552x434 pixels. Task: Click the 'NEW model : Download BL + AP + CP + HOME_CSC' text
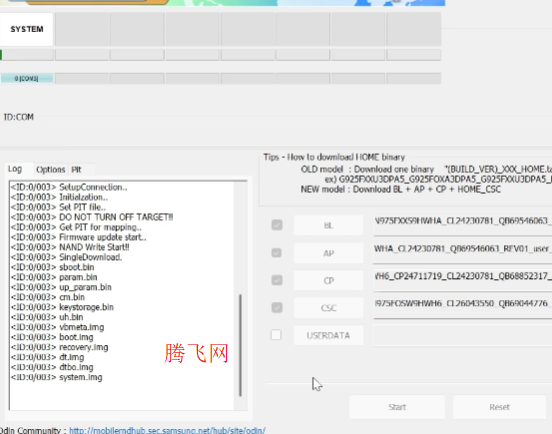401,189
